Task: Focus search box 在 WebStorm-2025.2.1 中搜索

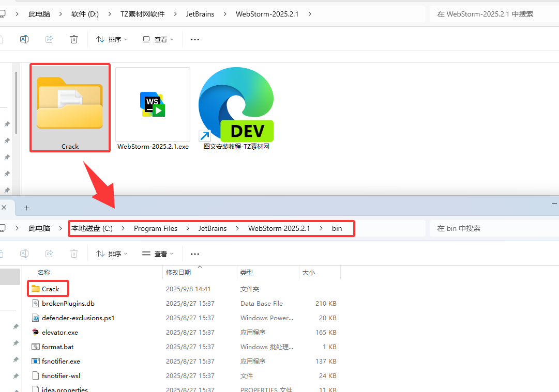Action: pos(494,14)
